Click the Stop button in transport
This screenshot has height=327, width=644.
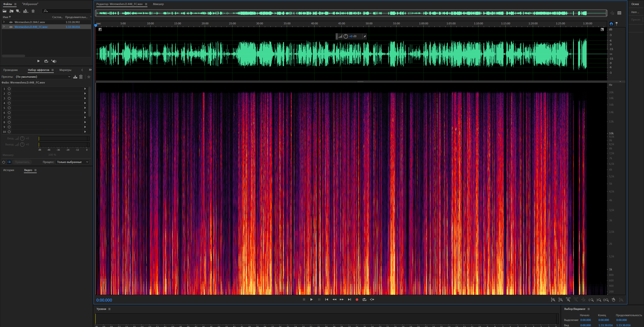coord(304,300)
